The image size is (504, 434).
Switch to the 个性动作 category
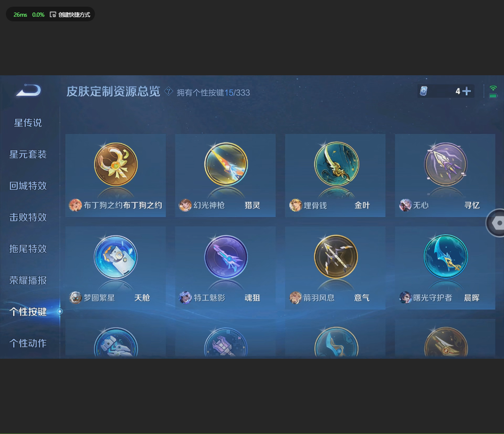coord(28,343)
